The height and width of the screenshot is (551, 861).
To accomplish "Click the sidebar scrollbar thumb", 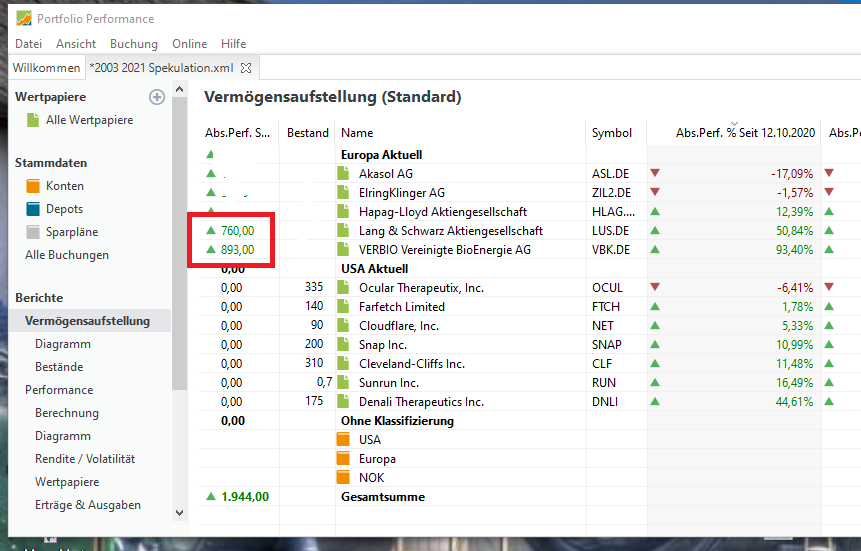I will pos(180,243).
